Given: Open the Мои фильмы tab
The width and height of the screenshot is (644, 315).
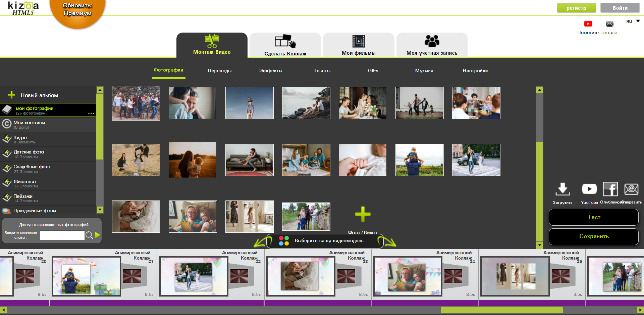Looking at the screenshot, I should 359,45.
